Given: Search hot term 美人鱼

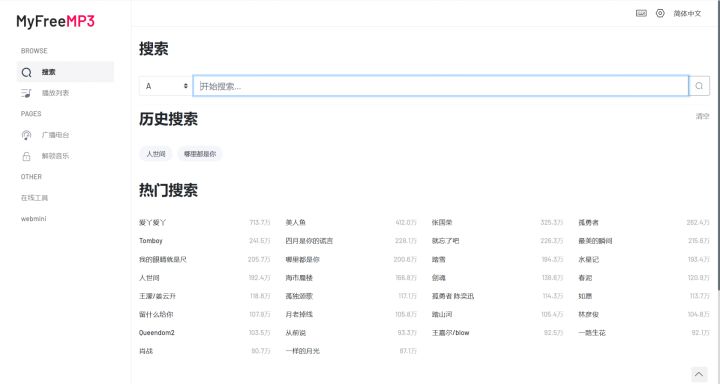Looking at the screenshot, I should coord(296,222).
